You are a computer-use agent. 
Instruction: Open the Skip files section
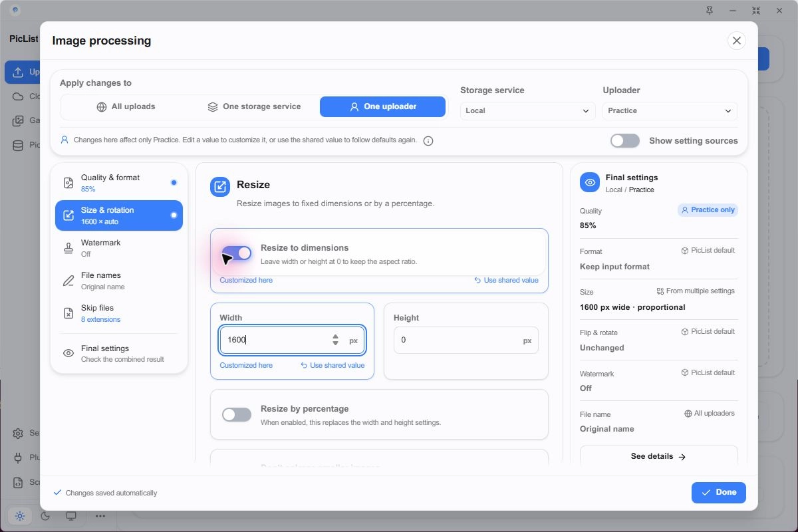(x=119, y=313)
